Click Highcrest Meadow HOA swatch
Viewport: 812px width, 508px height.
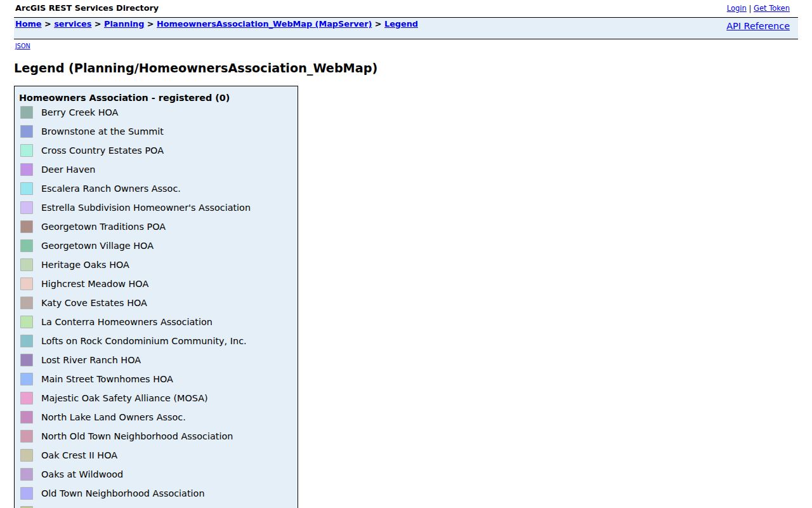coord(27,284)
